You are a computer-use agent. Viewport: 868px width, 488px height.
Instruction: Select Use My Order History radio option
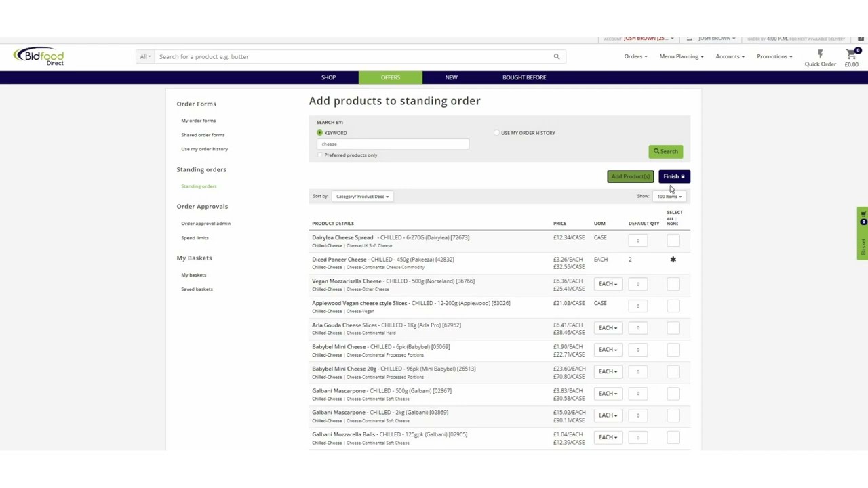click(496, 133)
